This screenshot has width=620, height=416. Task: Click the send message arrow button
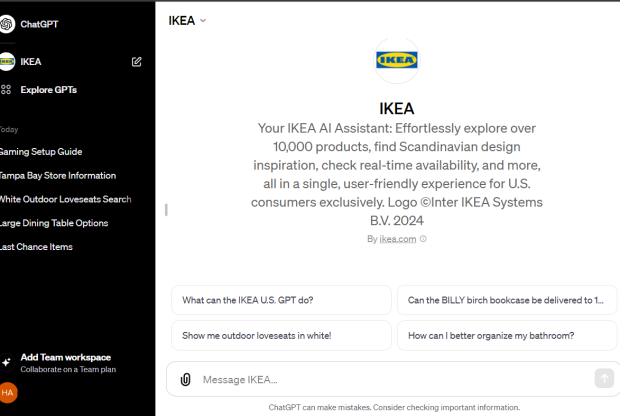pyautogui.click(x=604, y=379)
